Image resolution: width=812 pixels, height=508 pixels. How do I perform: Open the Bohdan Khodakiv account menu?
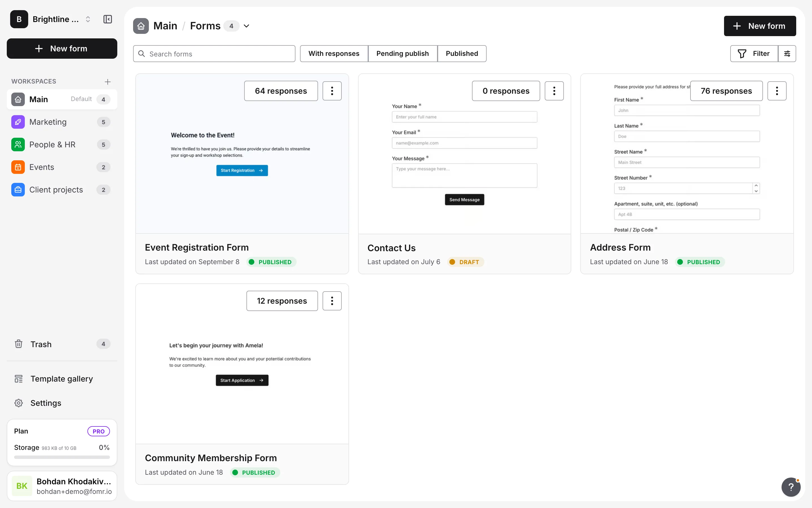(x=62, y=486)
